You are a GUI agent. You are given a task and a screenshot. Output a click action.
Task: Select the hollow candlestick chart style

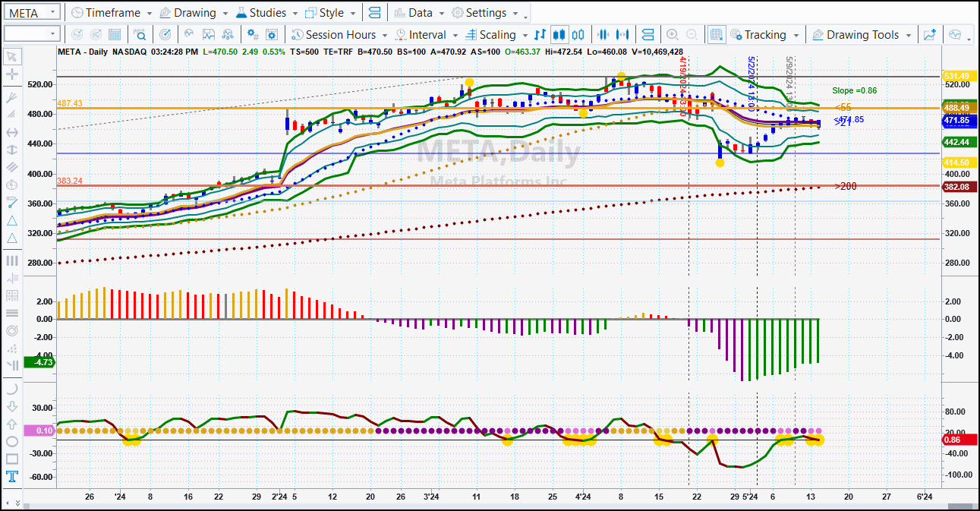pos(578,35)
